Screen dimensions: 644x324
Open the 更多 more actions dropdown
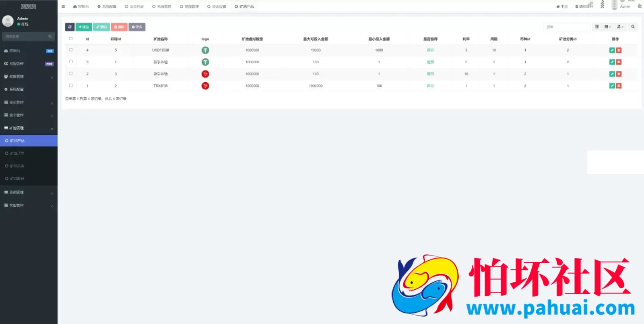click(x=137, y=27)
